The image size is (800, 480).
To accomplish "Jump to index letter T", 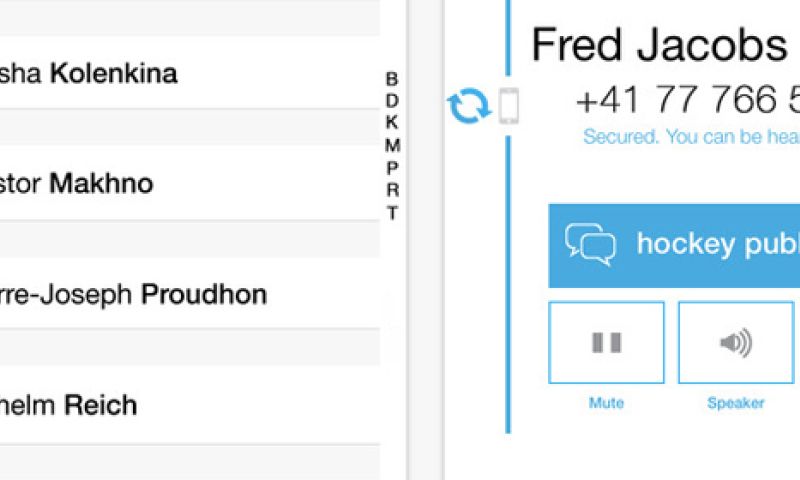I will pos(392,212).
